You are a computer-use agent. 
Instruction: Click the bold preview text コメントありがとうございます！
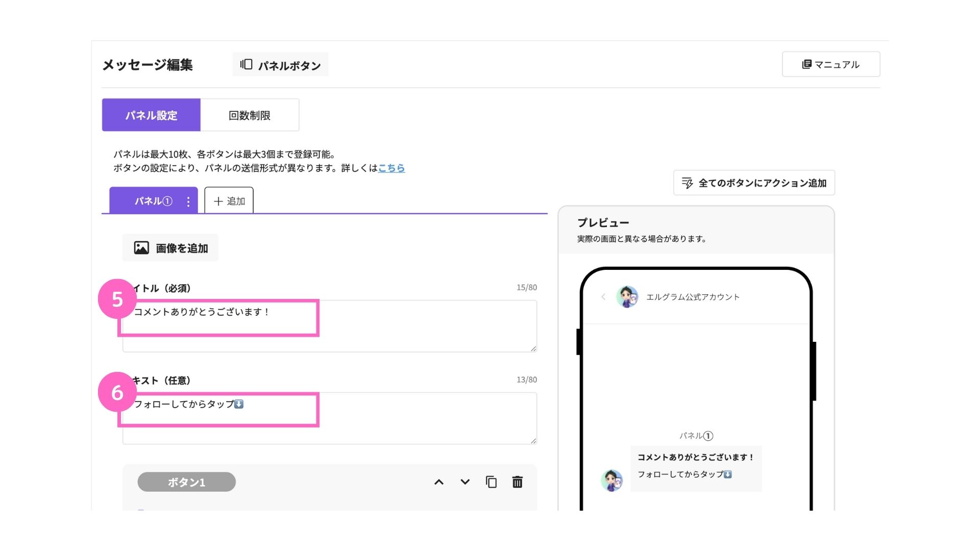click(696, 457)
